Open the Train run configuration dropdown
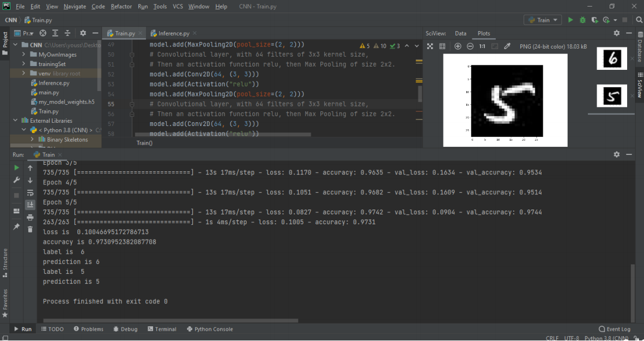The image size is (644, 341). (x=543, y=20)
